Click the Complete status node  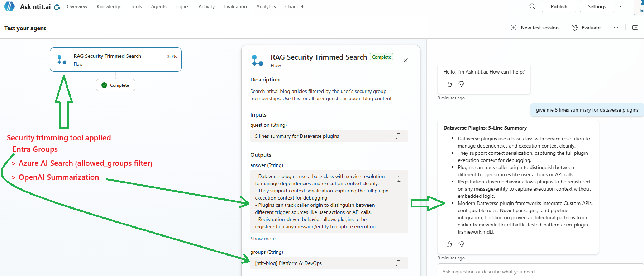point(115,85)
